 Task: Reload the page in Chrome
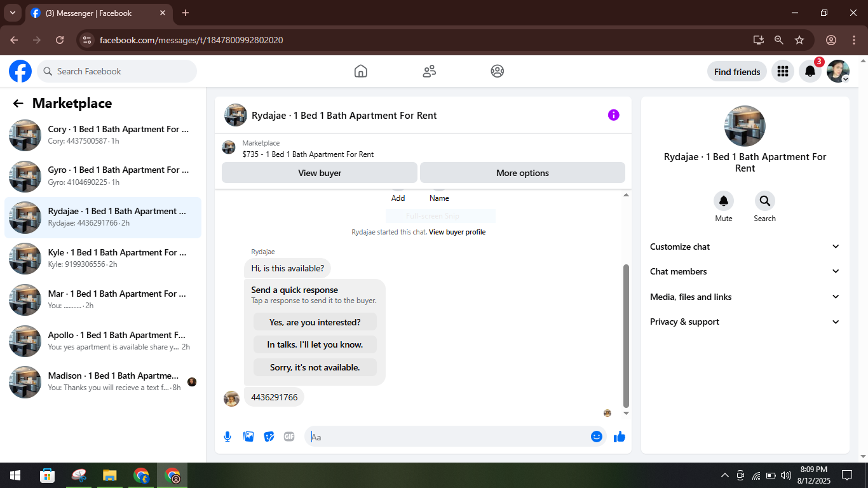60,40
